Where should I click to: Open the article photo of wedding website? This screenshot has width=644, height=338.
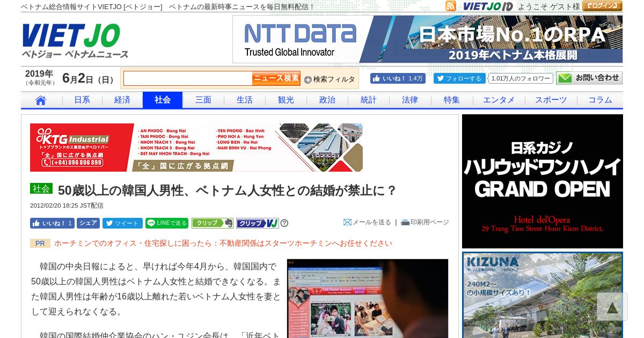[x=368, y=298]
